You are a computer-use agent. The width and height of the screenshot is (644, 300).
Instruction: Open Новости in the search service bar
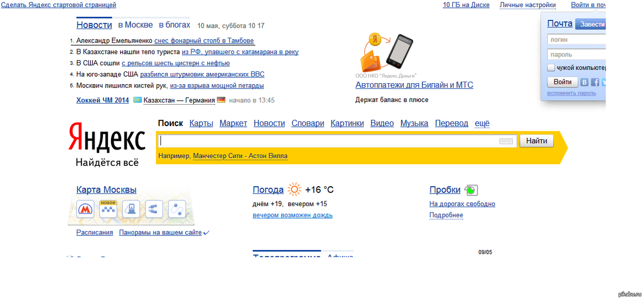(269, 123)
